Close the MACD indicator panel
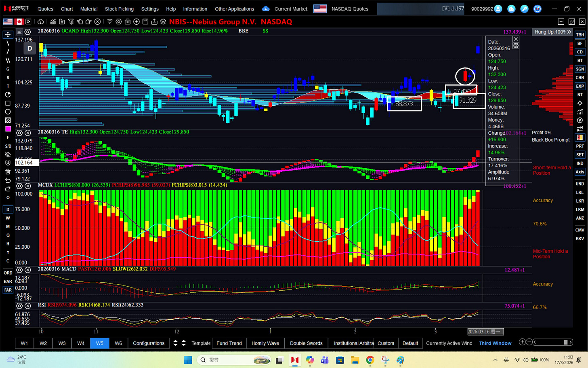The width and height of the screenshot is (588, 368). tap(27, 270)
